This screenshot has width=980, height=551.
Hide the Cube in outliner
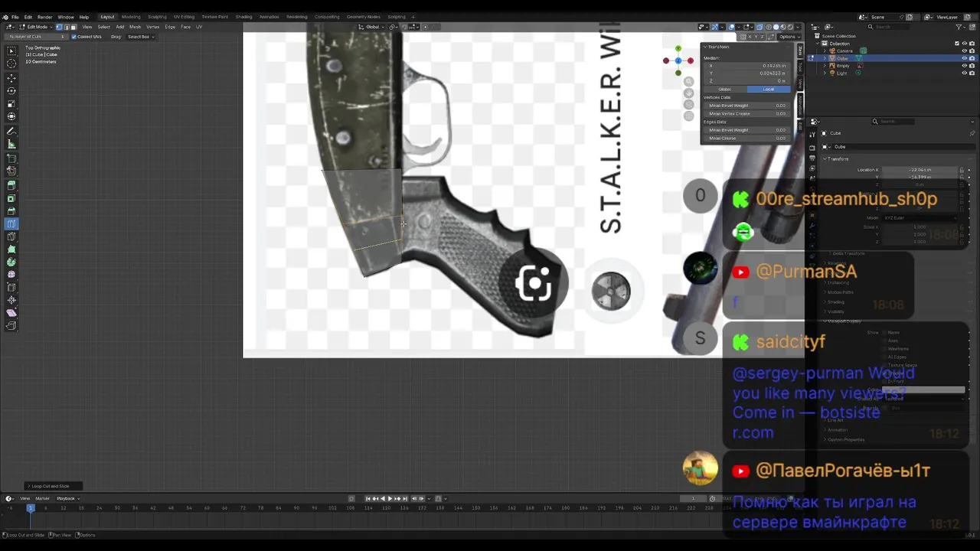(964, 58)
